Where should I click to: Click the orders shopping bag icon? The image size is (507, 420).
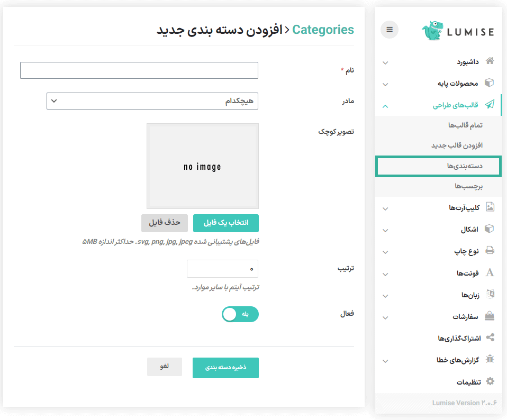click(490, 316)
